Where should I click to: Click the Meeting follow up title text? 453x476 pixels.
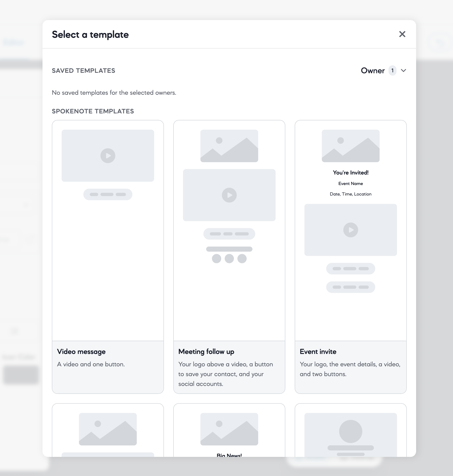206,351
